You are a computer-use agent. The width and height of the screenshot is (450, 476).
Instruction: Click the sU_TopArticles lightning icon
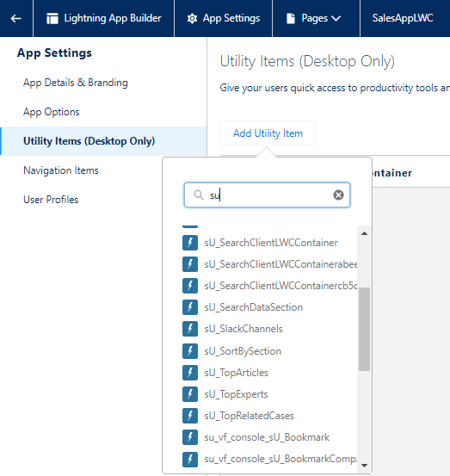190,373
